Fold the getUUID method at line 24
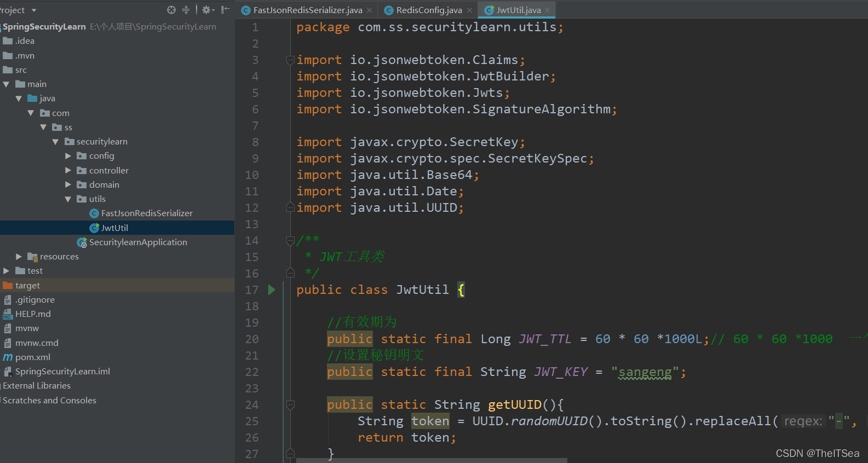 (x=290, y=405)
